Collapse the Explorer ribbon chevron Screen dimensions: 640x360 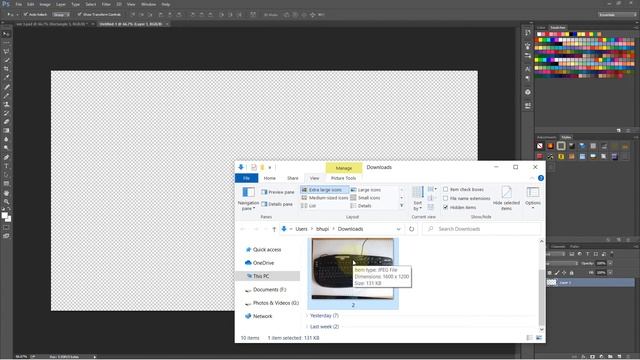532,178
